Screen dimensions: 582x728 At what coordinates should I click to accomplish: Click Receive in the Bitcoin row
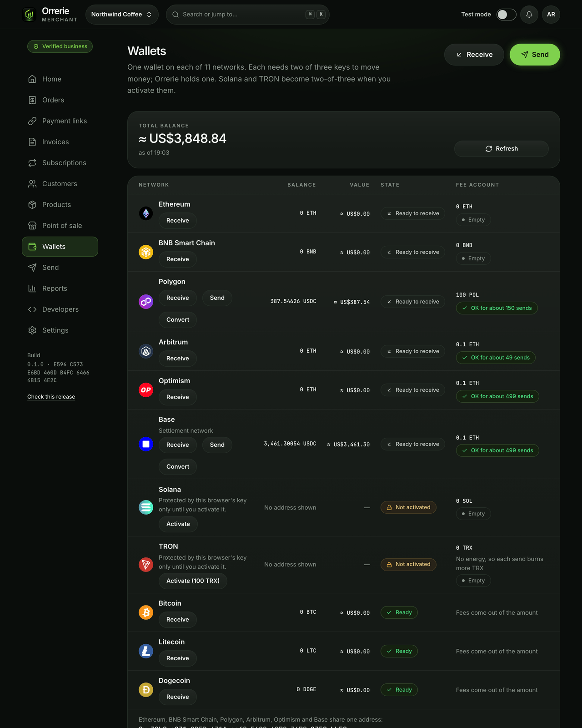[178, 620]
